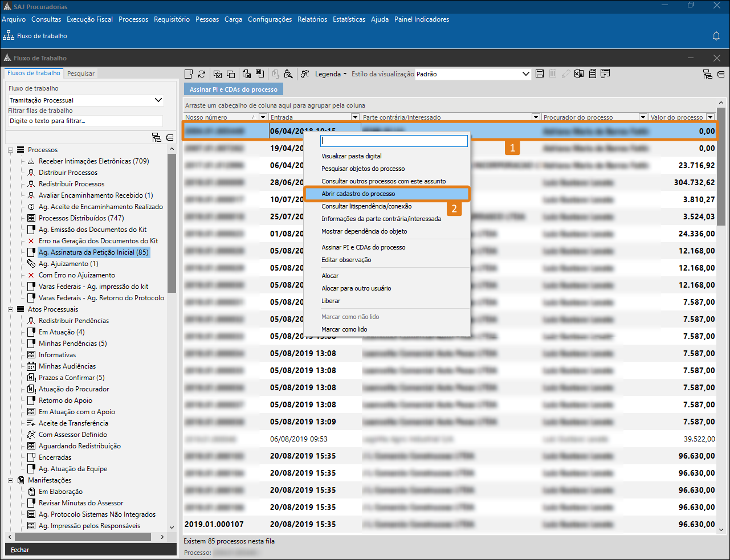The height and width of the screenshot is (560, 730).
Task: Click the save visualization style floppy icon
Action: point(540,74)
